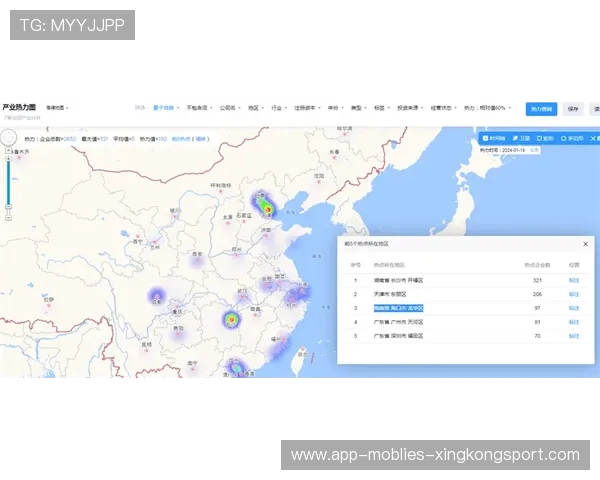Screen dimensions: 600x480
Task: Select the 矩形 rectangle selection tool
Action: (546, 138)
